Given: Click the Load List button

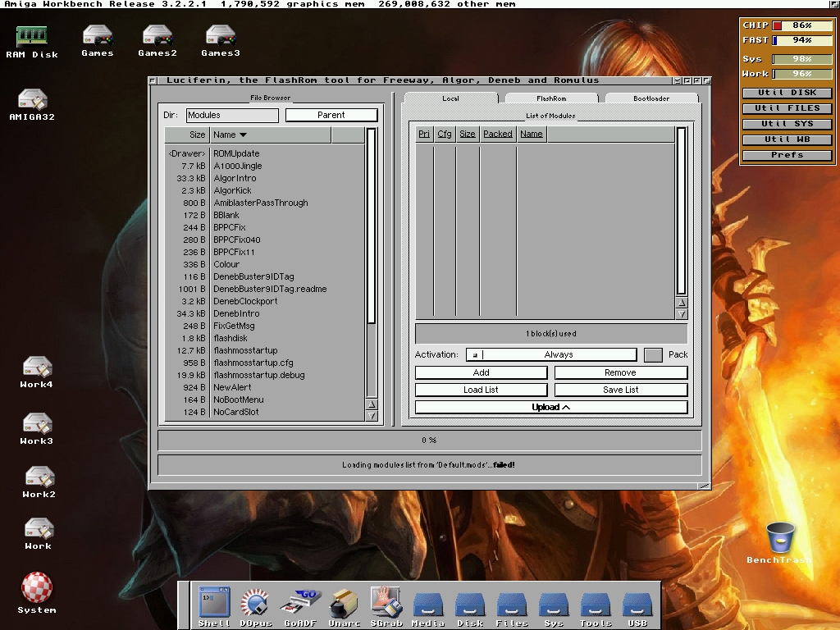Looking at the screenshot, I should pyautogui.click(x=481, y=390).
